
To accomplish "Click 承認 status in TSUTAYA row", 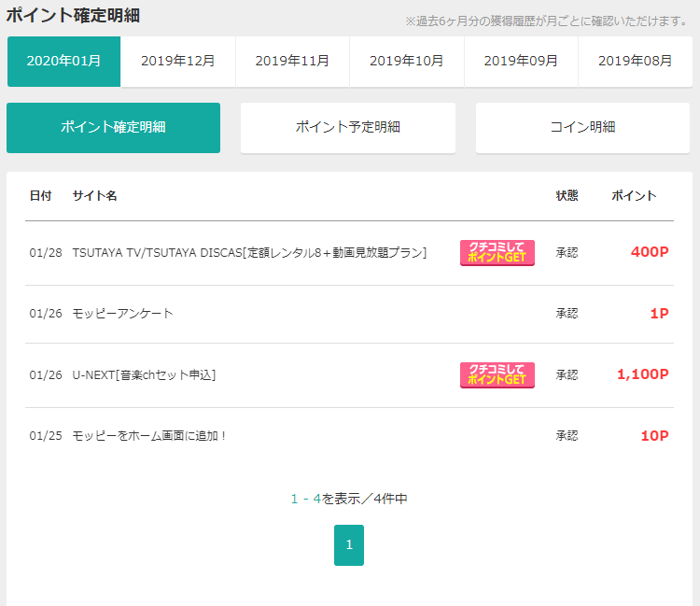I will 567,253.
